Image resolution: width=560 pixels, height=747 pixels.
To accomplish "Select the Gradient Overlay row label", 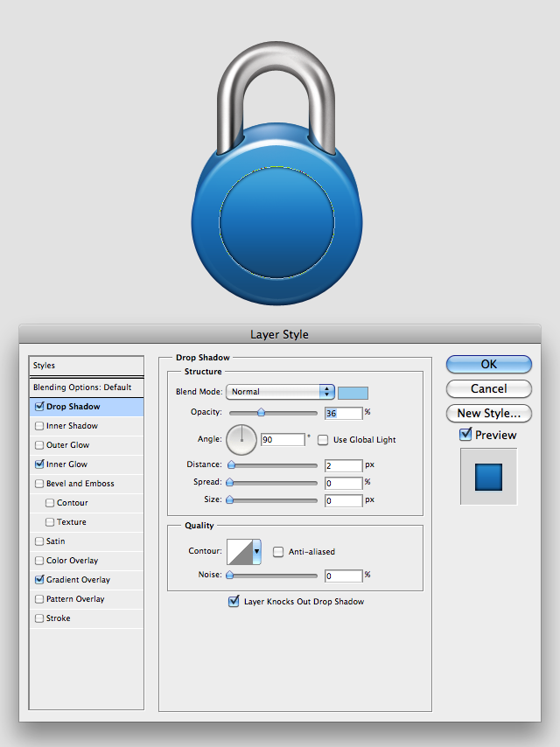I will pyautogui.click(x=78, y=580).
